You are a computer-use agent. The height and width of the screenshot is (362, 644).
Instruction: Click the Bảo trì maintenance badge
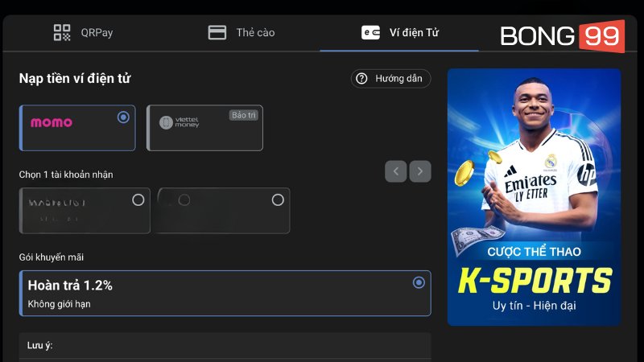click(x=244, y=115)
